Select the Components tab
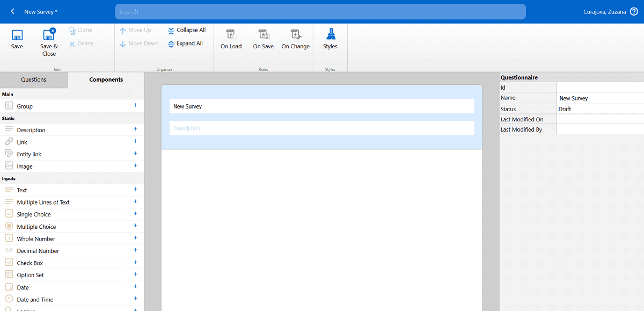This screenshot has width=644, height=311. click(106, 80)
